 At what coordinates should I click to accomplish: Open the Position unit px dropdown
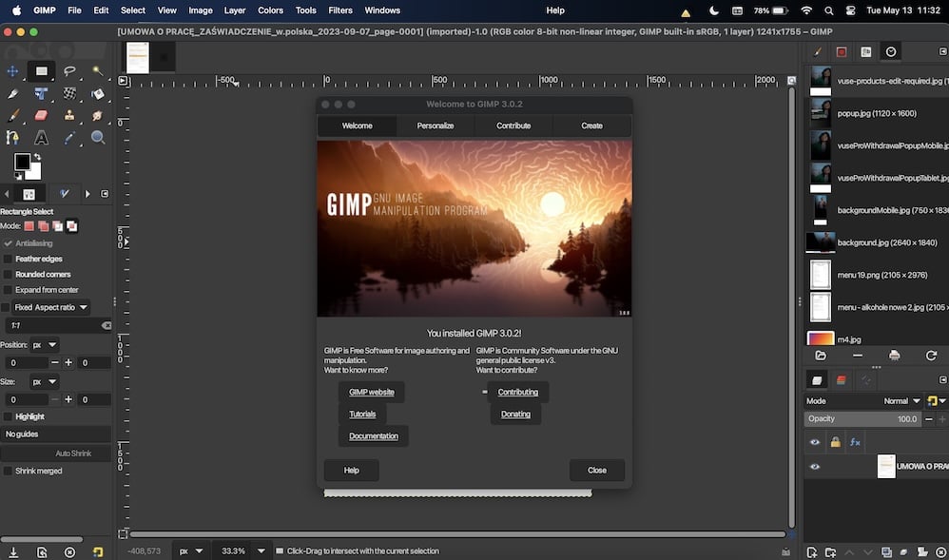44,345
